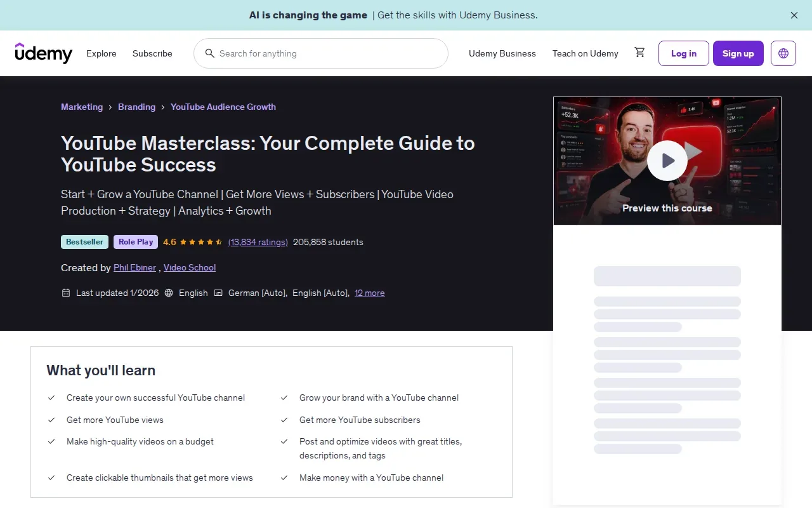The width and height of the screenshot is (812, 508).
Task: Click the 'What you'll learn' heading
Action: pos(101,370)
